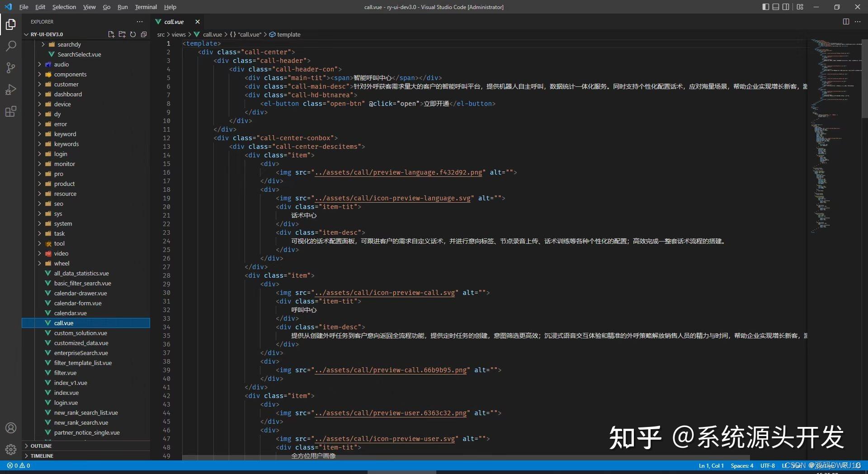The image size is (868, 474).
Task: Toggle the bottom panel layout button
Action: pyautogui.click(x=776, y=7)
